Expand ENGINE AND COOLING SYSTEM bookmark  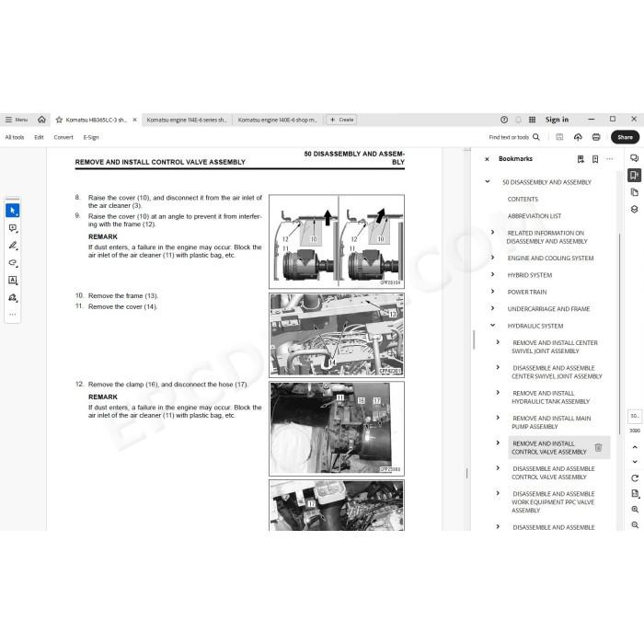point(493,258)
